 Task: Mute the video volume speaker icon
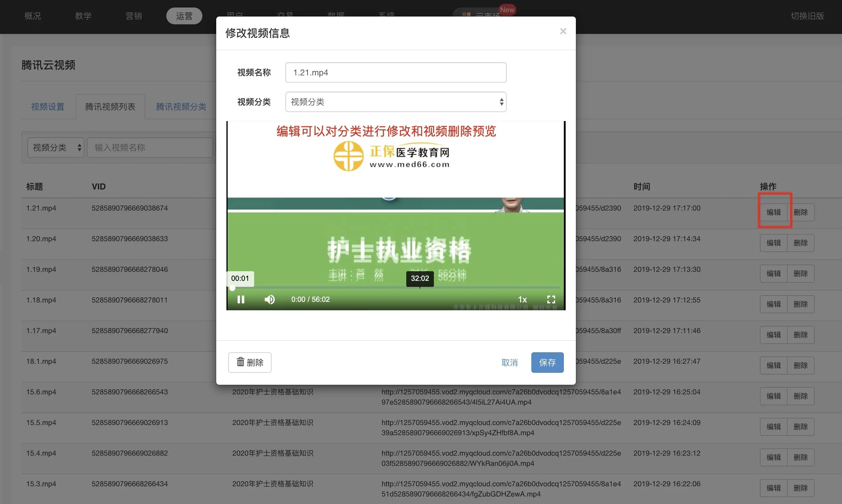coord(269,299)
